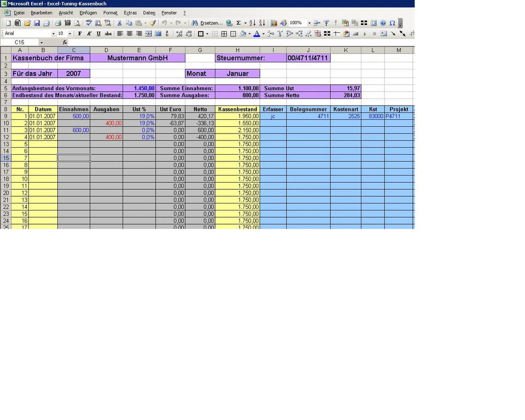Expand the Name Box dropdown arrow
Viewport: 525px width, 420px height.
pyautogui.click(x=42, y=43)
